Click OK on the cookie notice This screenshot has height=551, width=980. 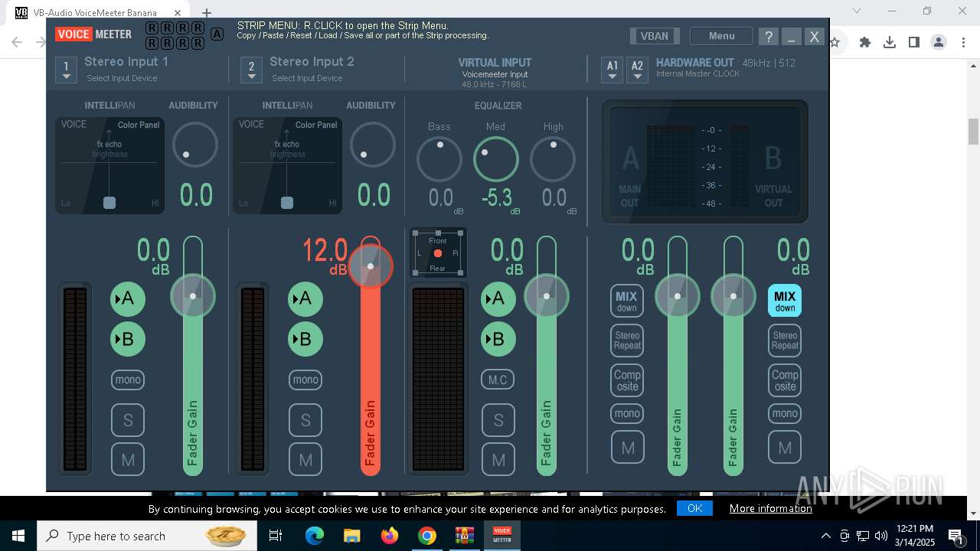[x=694, y=508]
